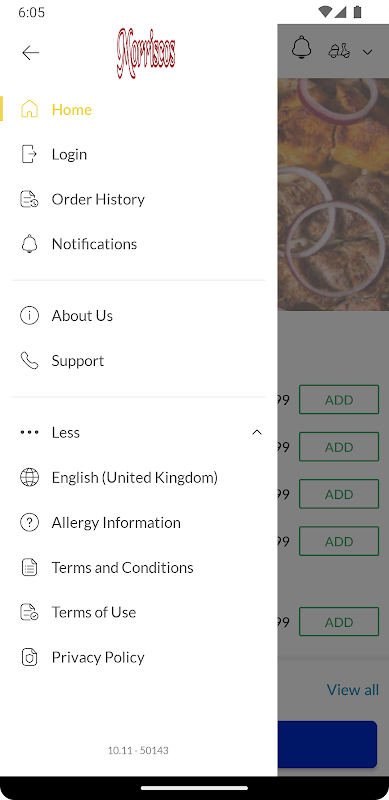Tap the delivery scooter icon in header
389x800 pixels.
tap(339, 51)
